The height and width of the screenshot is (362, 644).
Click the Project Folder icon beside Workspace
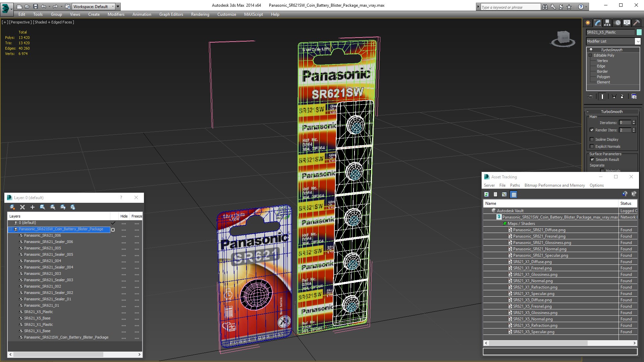68,7
